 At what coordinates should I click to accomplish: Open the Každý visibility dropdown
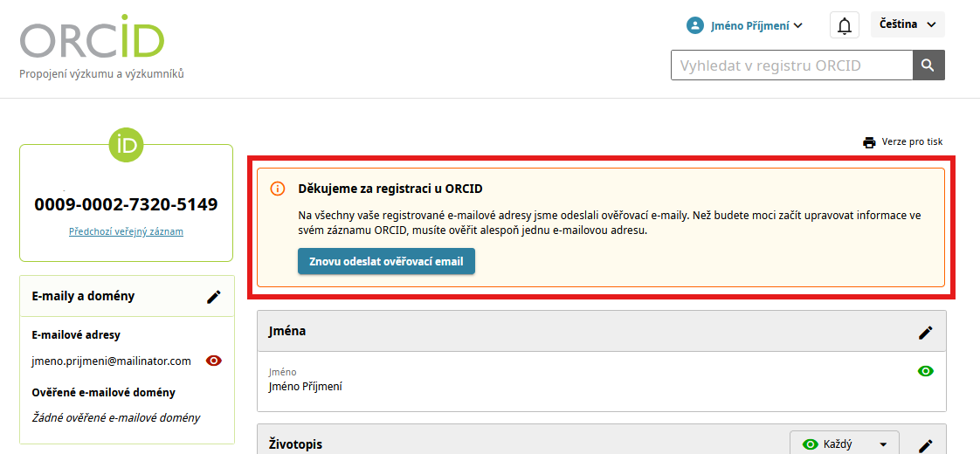845,444
